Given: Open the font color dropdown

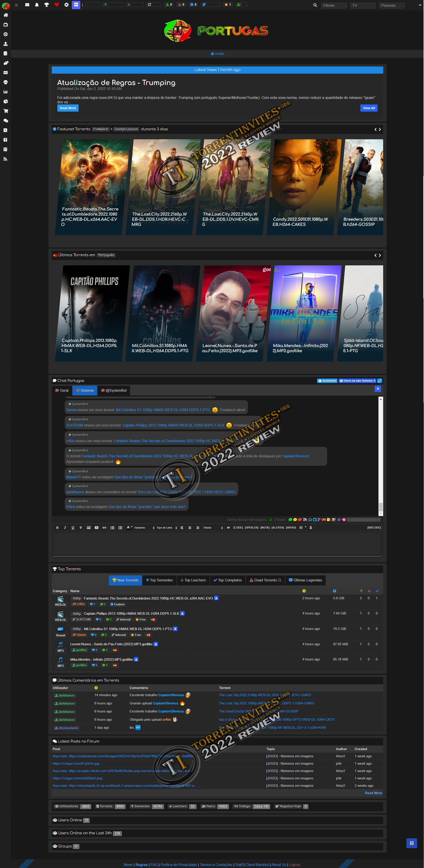Looking at the screenshot, I should [129, 528].
